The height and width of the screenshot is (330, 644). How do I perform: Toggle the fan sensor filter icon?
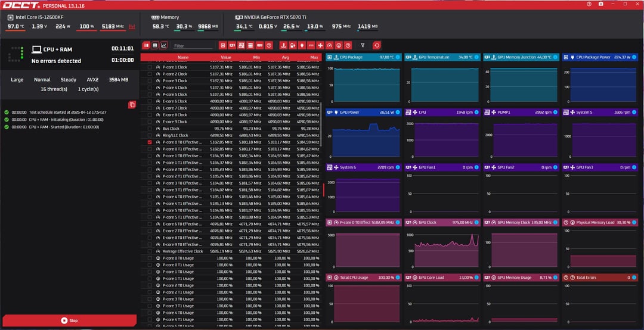pos(320,45)
